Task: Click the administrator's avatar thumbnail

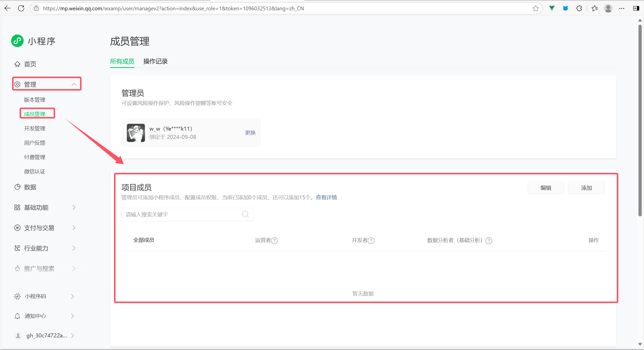Action: coord(136,133)
